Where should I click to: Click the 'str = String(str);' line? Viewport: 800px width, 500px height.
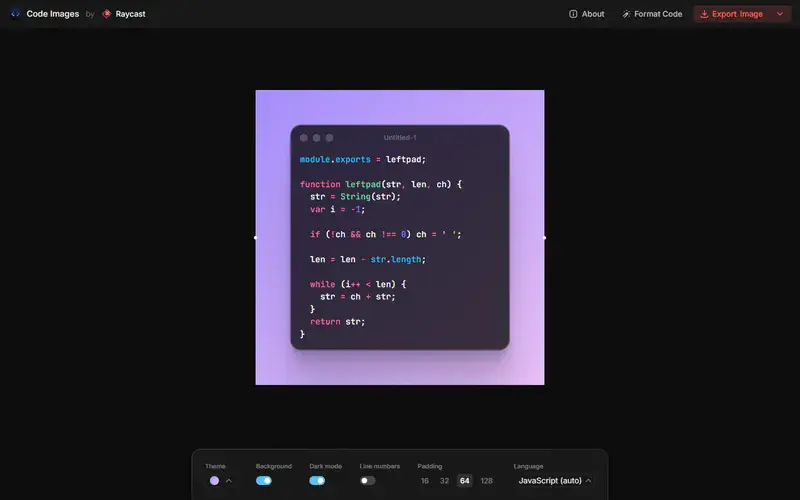click(355, 196)
